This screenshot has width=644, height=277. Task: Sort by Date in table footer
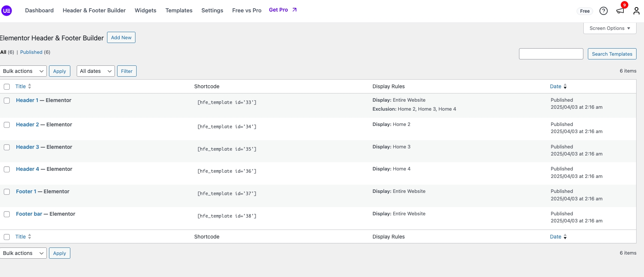pyautogui.click(x=565, y=237)
